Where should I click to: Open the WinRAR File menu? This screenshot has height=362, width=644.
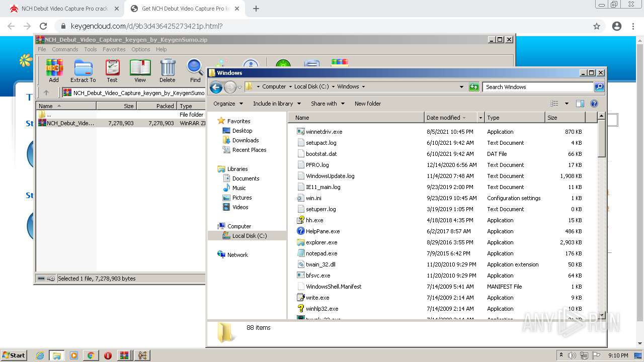(42, 49)
